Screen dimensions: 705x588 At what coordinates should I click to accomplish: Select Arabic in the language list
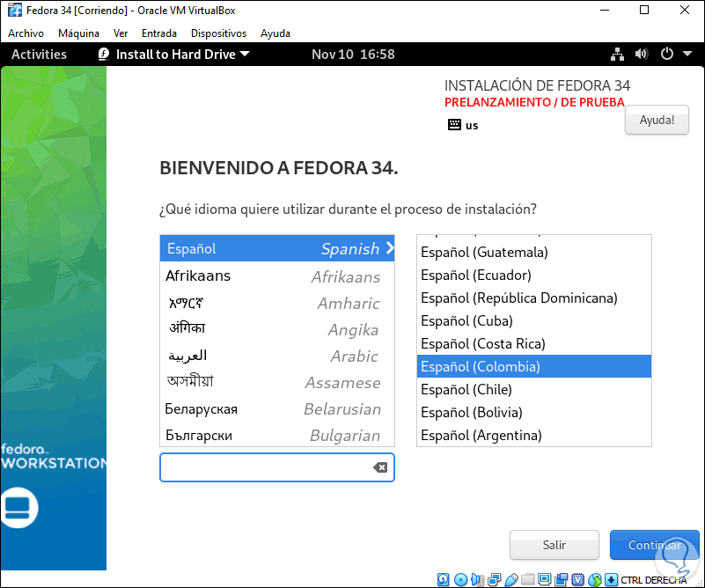tap(277, 356)
